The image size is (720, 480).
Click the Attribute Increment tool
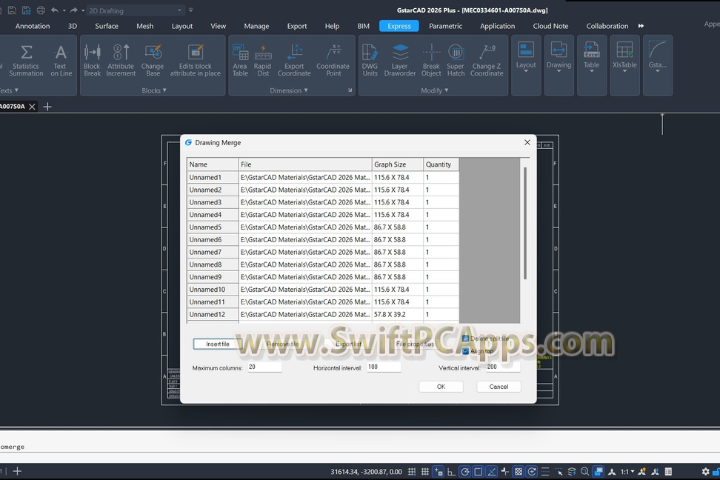pyautogui.click(x=121, y=60)
